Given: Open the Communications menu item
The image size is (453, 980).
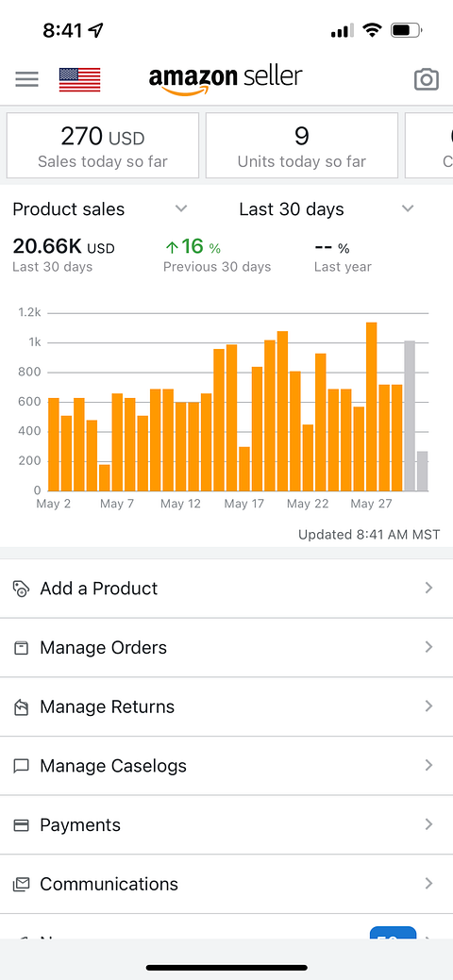Looking at the screenshot, I should click(226, 884).
